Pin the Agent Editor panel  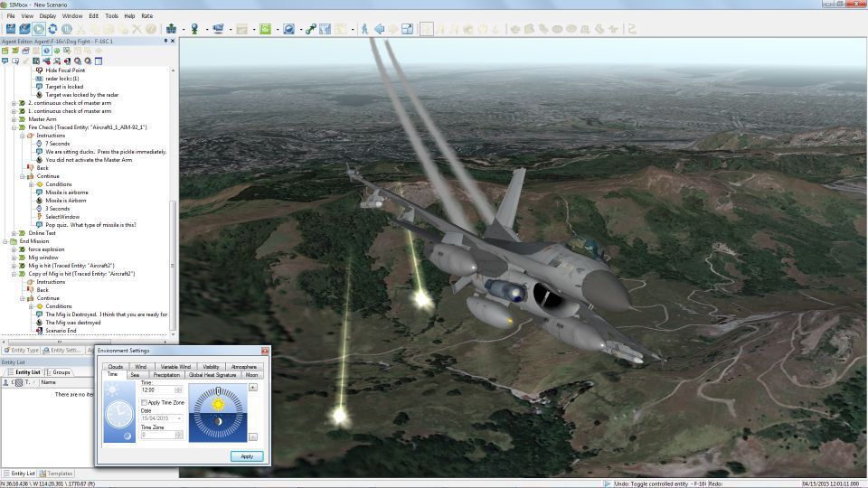tap(165, 41)
